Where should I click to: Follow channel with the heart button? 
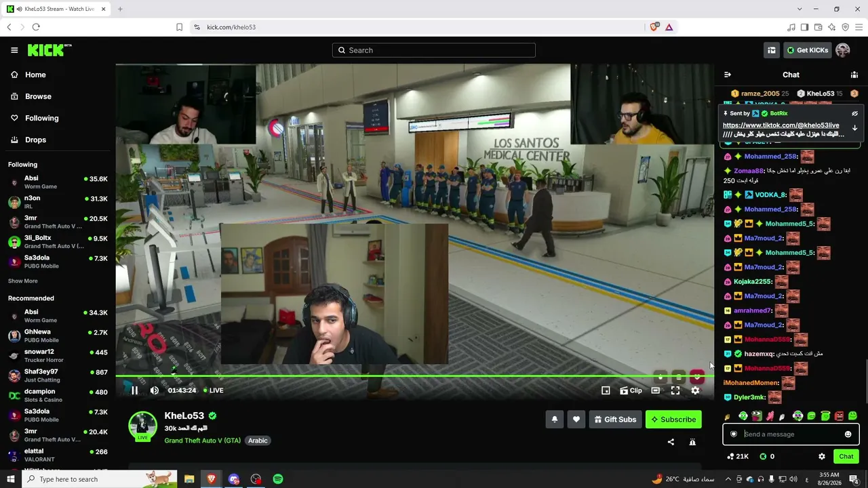tap(576, 420)
